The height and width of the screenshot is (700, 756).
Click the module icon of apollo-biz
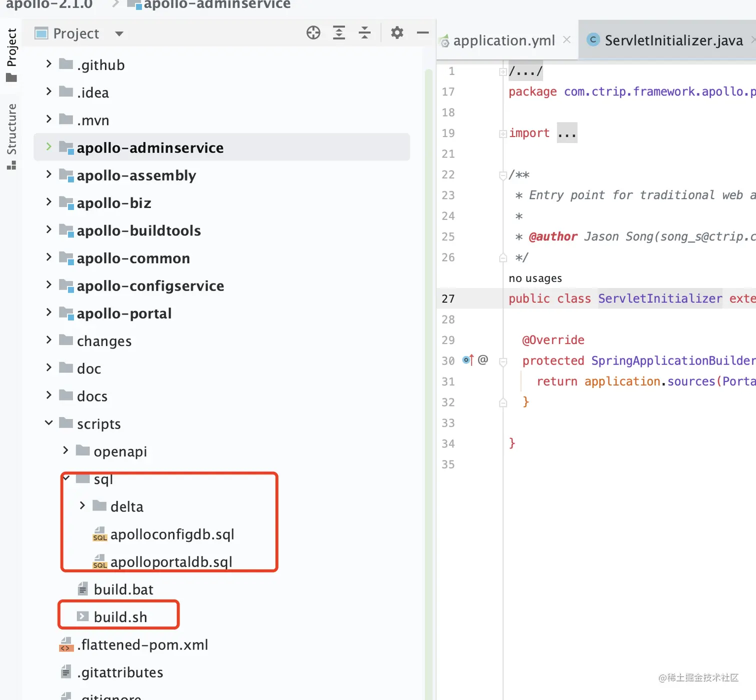[x=66, y=202]
